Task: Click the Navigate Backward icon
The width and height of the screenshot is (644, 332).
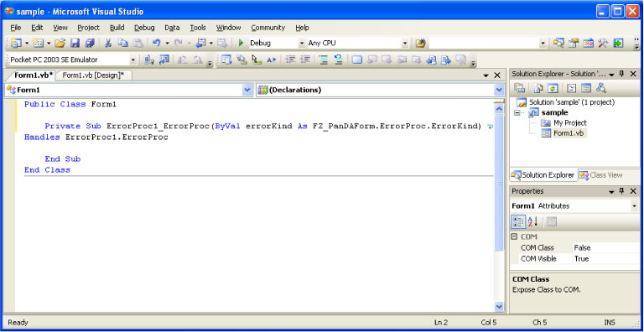Action: click(201, 43)
